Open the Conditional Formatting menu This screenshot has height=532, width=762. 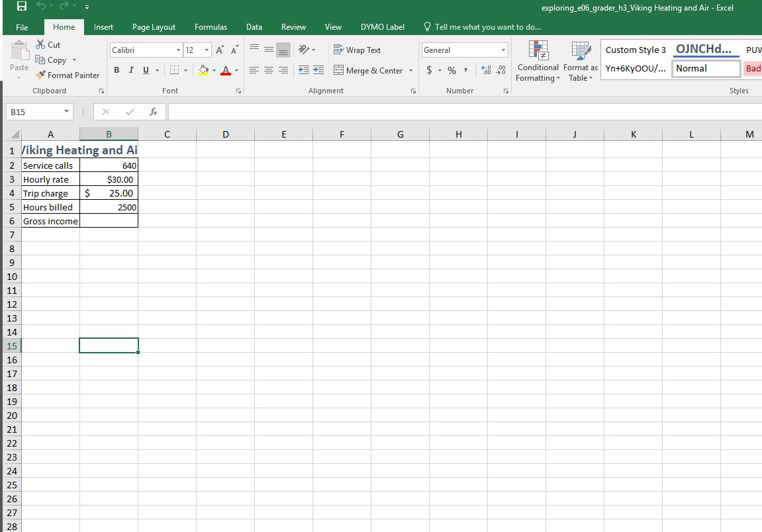(x=538, y=62)
